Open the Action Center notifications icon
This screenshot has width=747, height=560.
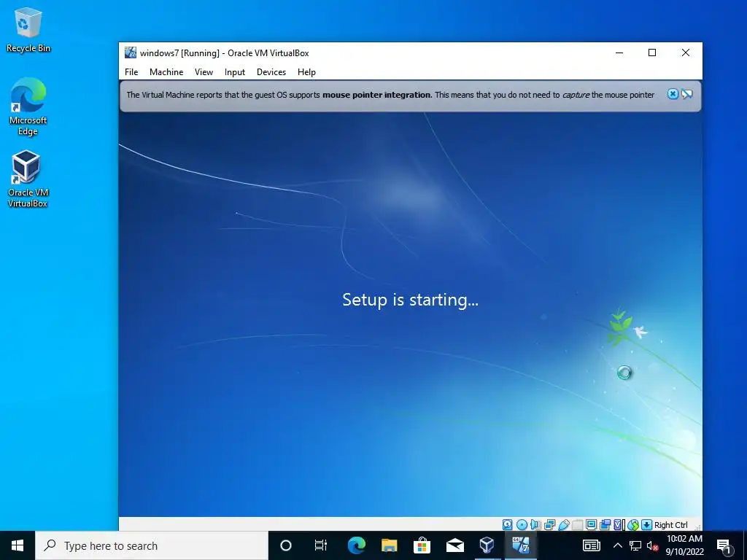(724, 546)
